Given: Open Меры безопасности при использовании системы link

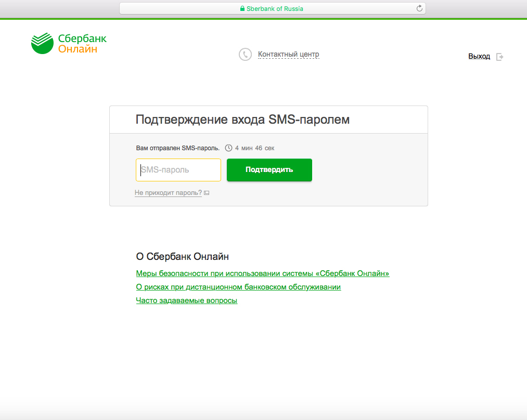Looking at the screenshot, I should point(262,273).
